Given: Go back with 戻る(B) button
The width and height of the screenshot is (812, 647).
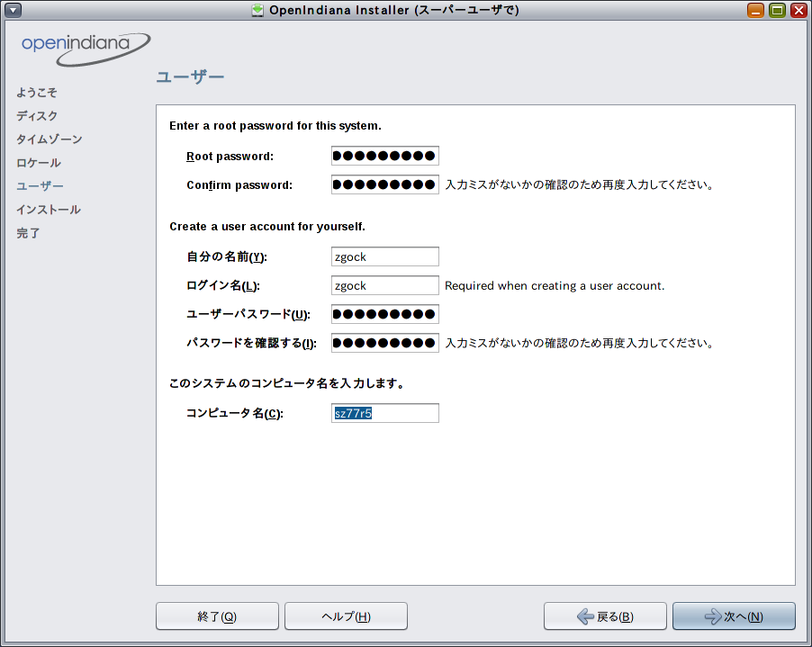Looking at the screenshot, I should click(605, 616).
